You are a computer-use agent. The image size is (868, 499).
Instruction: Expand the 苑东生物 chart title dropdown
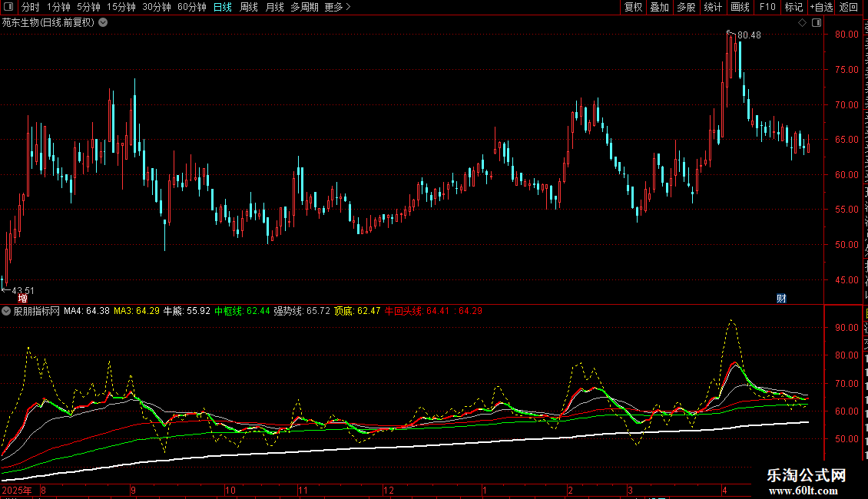tap(103, 23)
